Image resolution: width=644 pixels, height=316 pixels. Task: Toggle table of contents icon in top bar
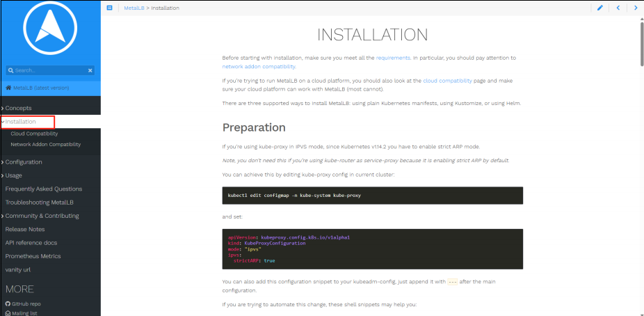110,8
